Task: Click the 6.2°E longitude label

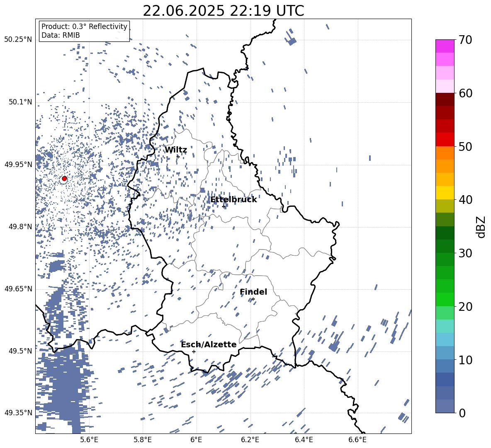Action: [250, 440]
